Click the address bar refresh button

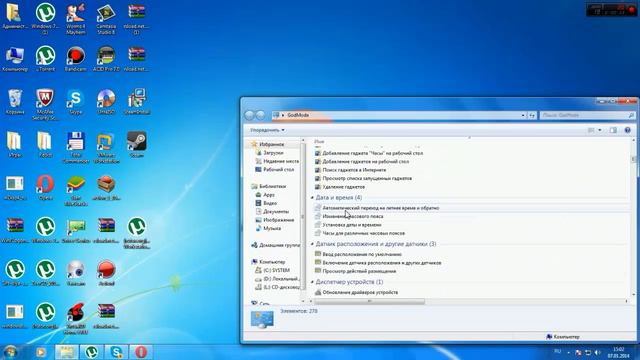point(532,116)
